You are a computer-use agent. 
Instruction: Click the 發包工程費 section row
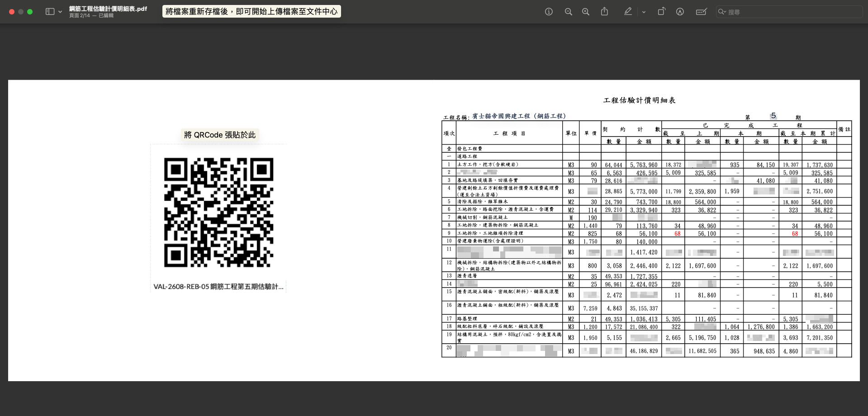click(470, 149)
